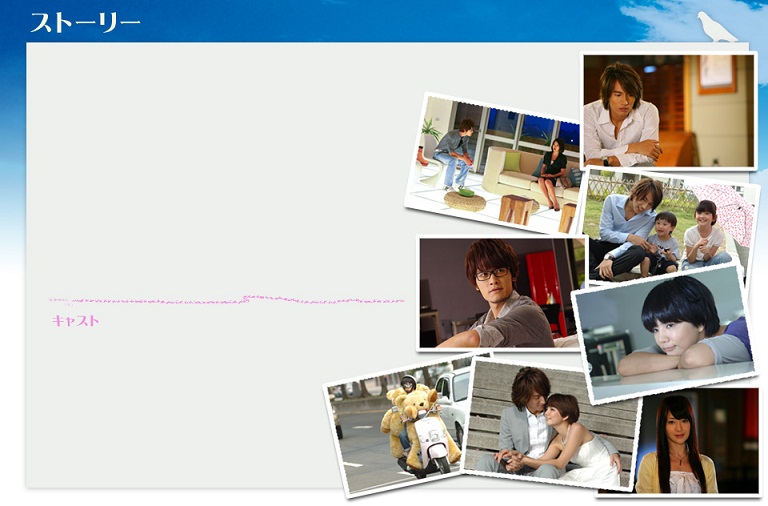This screenshot has width=768, height=506.
Task: Open photo of couple embracing on bench
Action: (552, 424)
